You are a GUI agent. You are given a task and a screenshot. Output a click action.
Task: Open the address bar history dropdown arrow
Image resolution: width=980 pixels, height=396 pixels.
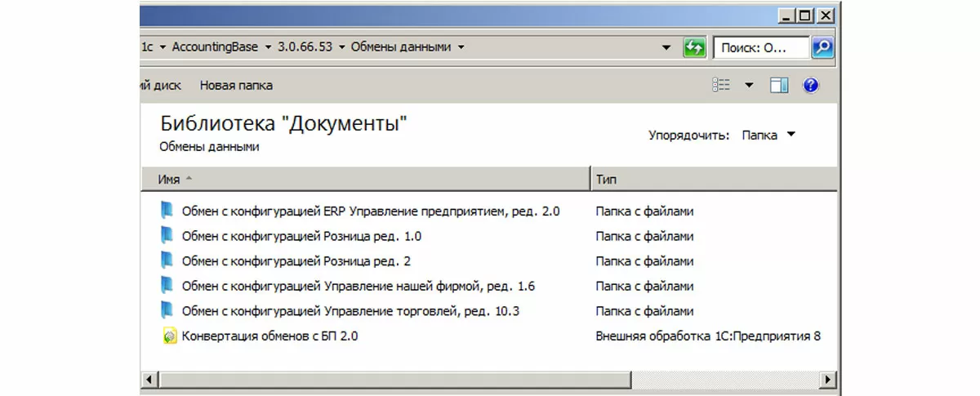pos(667,47)
